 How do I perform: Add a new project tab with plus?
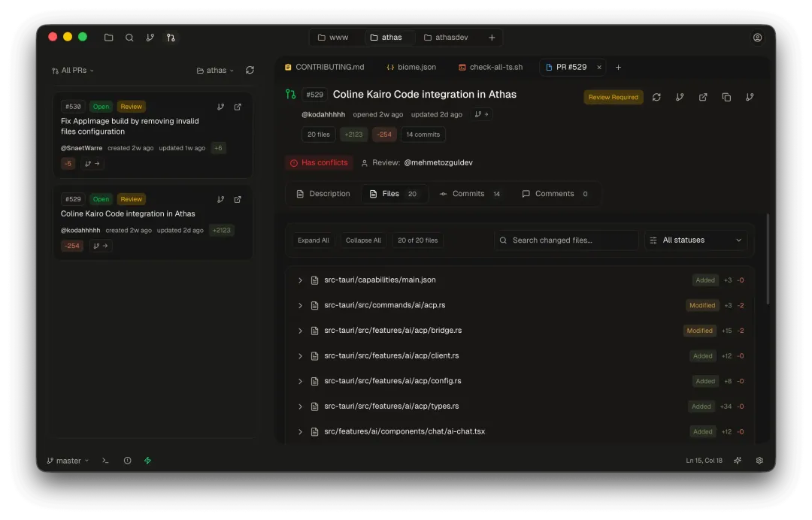492,38
